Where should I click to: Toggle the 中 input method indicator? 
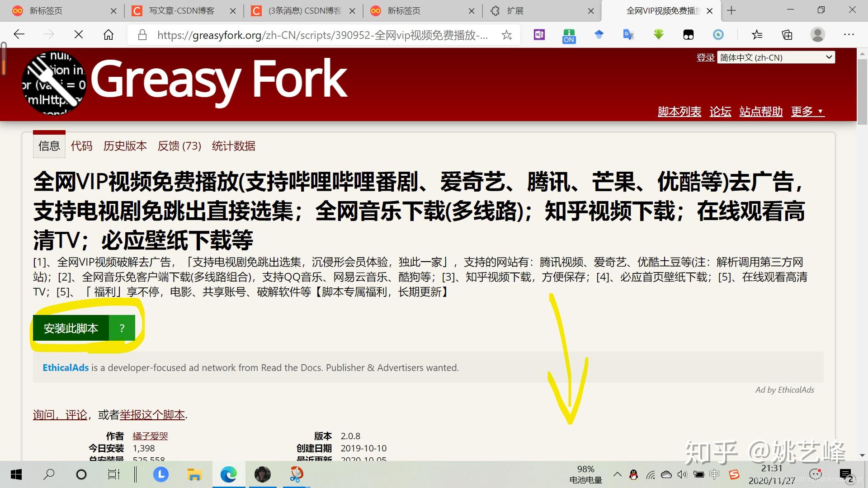click(714, 474)
